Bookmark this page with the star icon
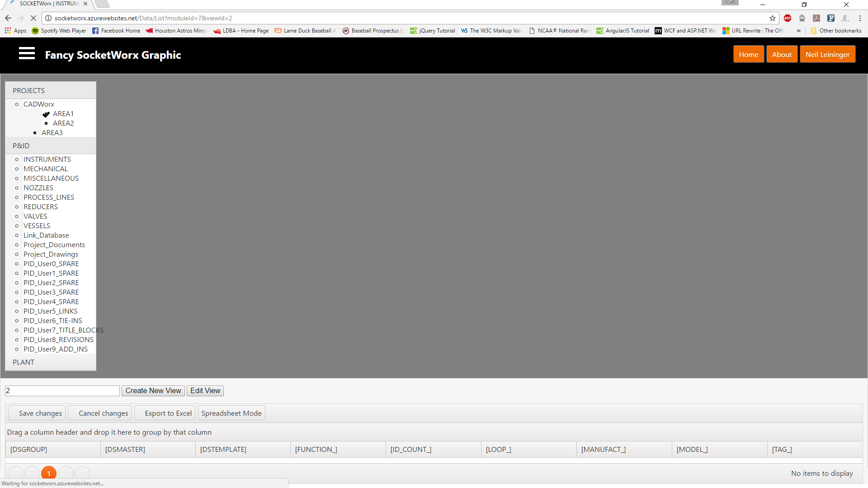The width and height of the screenshot is (868, 488). pyautogui.click(x=773, y=18)
